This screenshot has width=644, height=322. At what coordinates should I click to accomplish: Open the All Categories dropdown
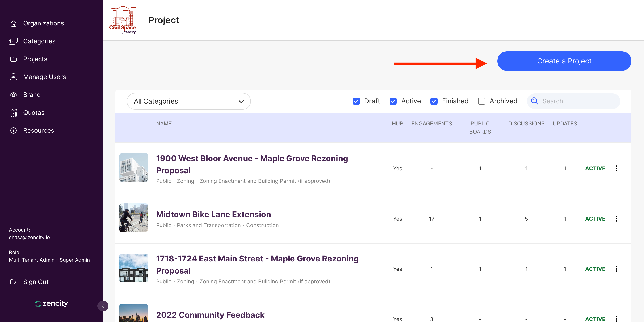coord(189,101)
